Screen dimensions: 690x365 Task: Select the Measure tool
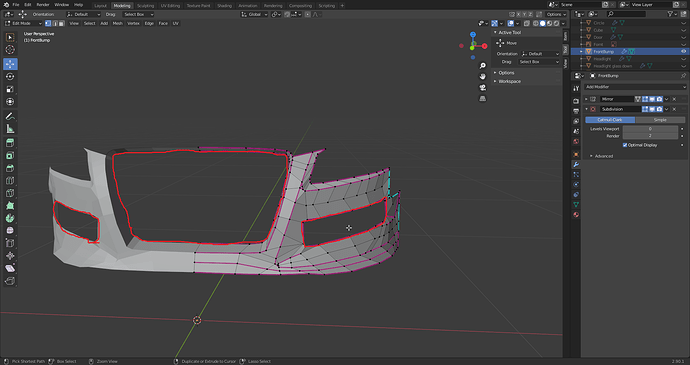coord(10,129)
